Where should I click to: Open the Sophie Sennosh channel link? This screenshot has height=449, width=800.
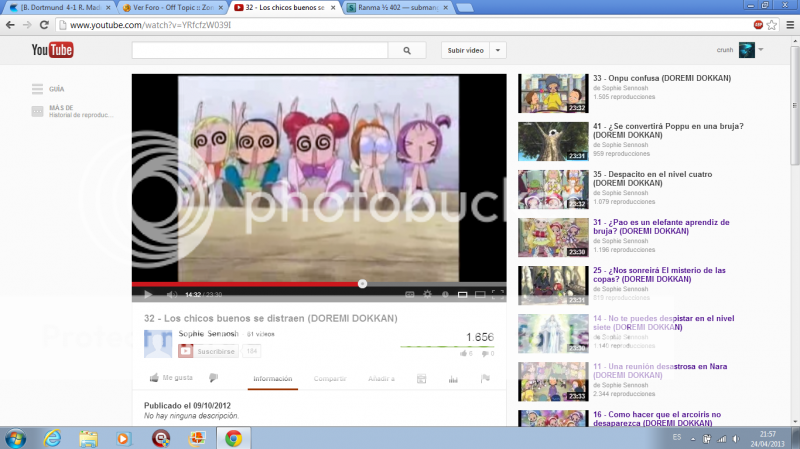[x=208, y=333]
